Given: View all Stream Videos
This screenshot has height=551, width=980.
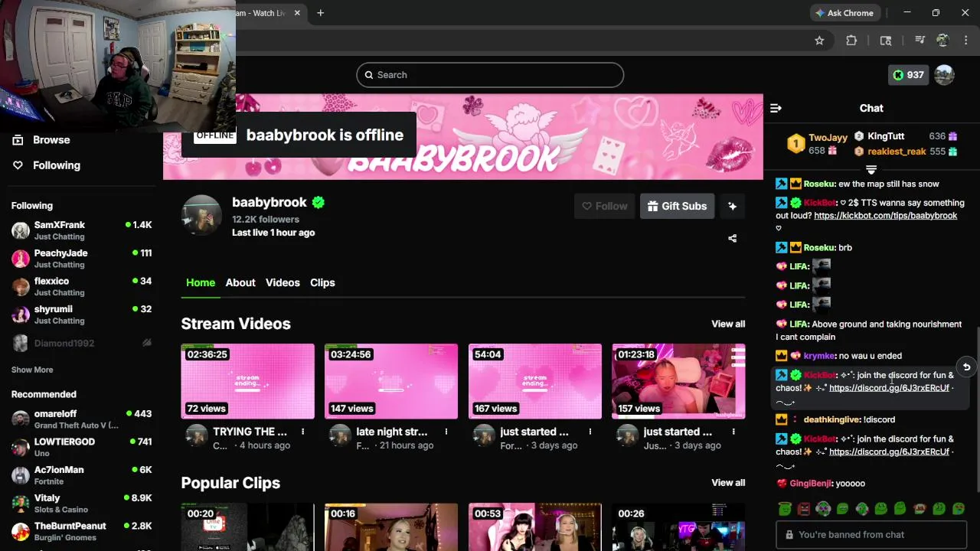Looking at the screenshot, I should [x=728, y=324].
